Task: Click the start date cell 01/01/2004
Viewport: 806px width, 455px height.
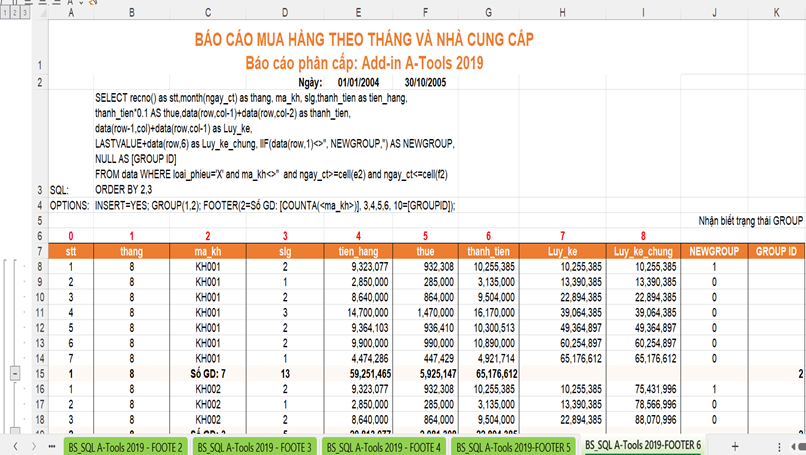Action: coord(358,82)
